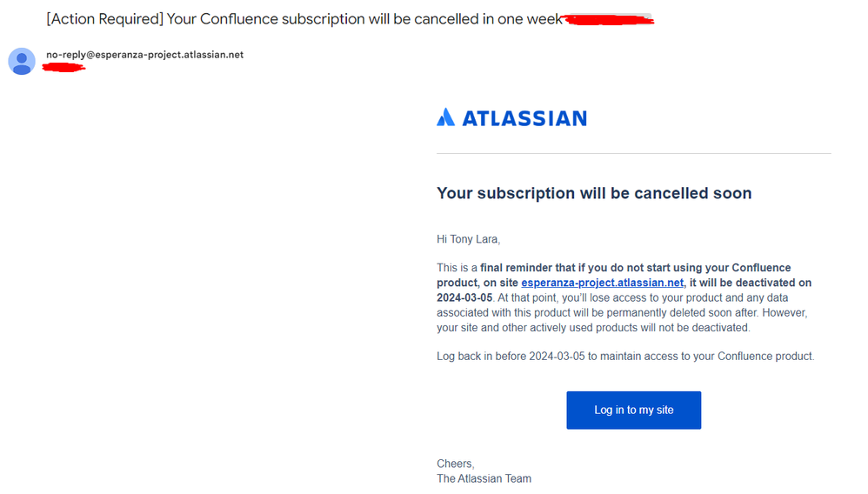This screenshot has width=868, height=494.
Task: Click the Log in to my site button
Action: (633, 410)
